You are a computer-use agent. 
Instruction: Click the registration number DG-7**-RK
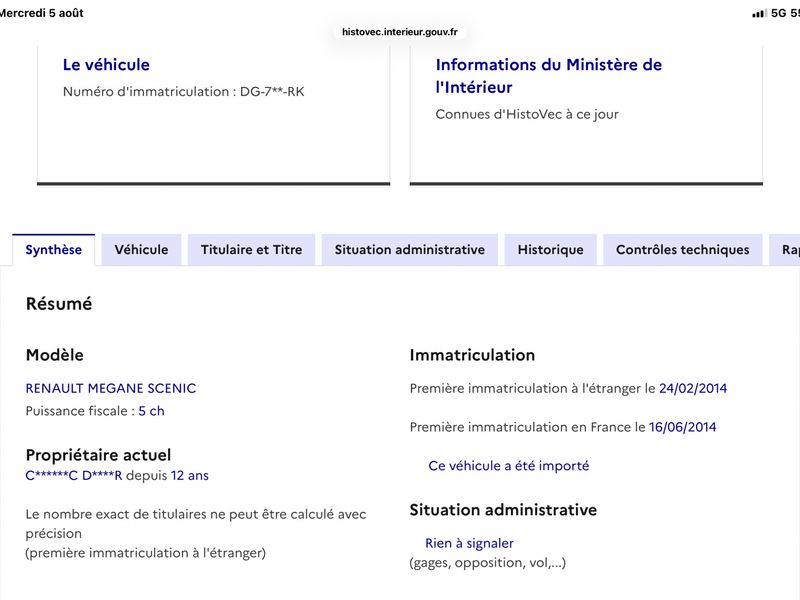tap(272, 92)
